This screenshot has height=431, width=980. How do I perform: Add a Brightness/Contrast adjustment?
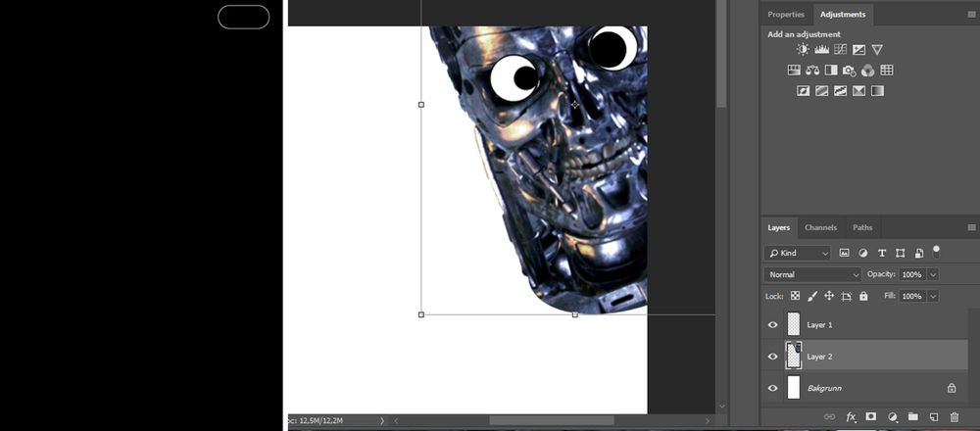[x=803, y=49]
